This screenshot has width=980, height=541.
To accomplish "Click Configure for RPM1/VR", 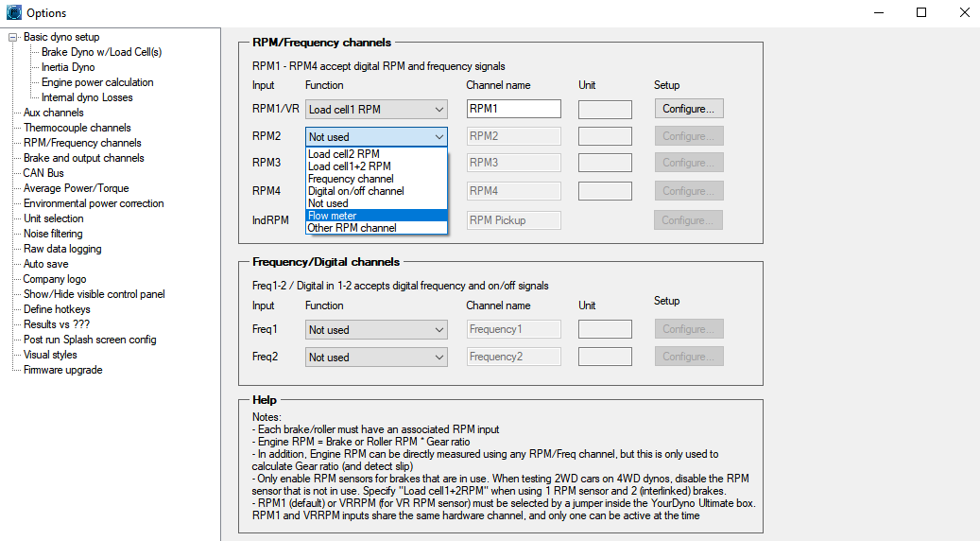I will [689, 109].
